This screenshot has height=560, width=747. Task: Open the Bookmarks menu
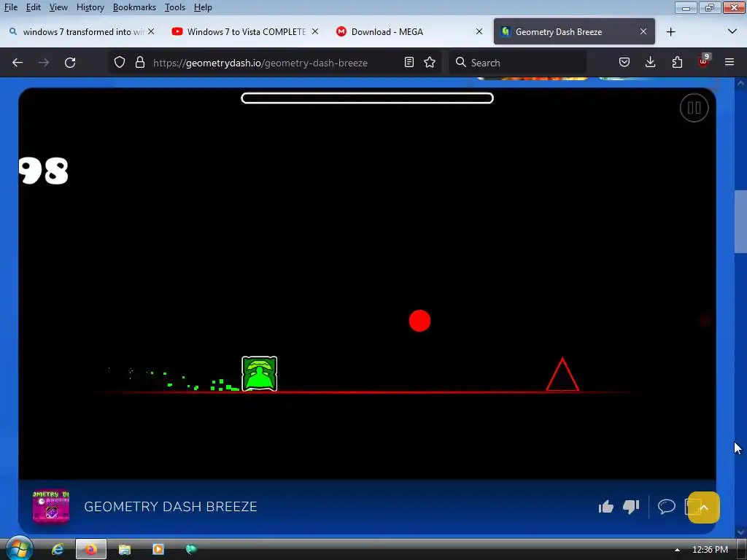pyautogui.click(x=134, y=7)
